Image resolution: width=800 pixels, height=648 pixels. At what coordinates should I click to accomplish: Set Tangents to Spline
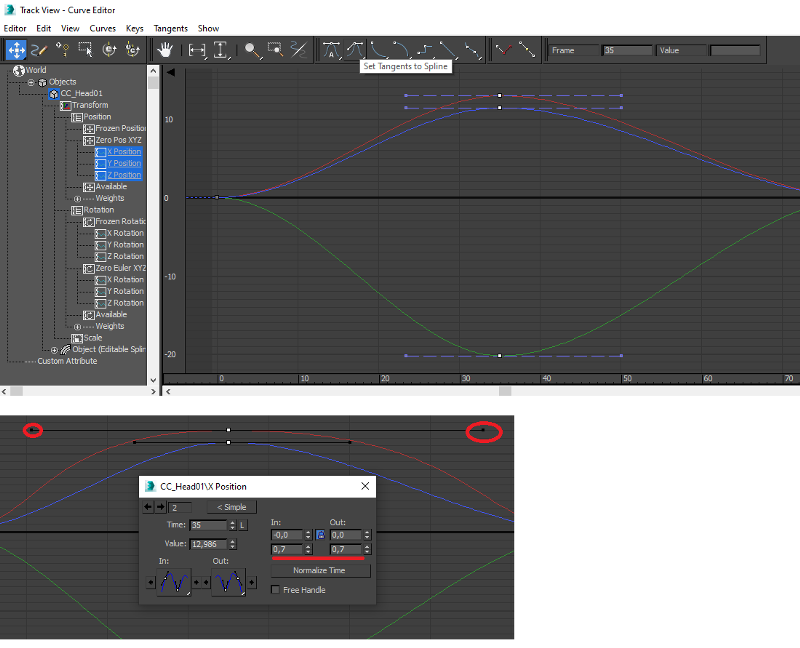[x=355, y=50]
